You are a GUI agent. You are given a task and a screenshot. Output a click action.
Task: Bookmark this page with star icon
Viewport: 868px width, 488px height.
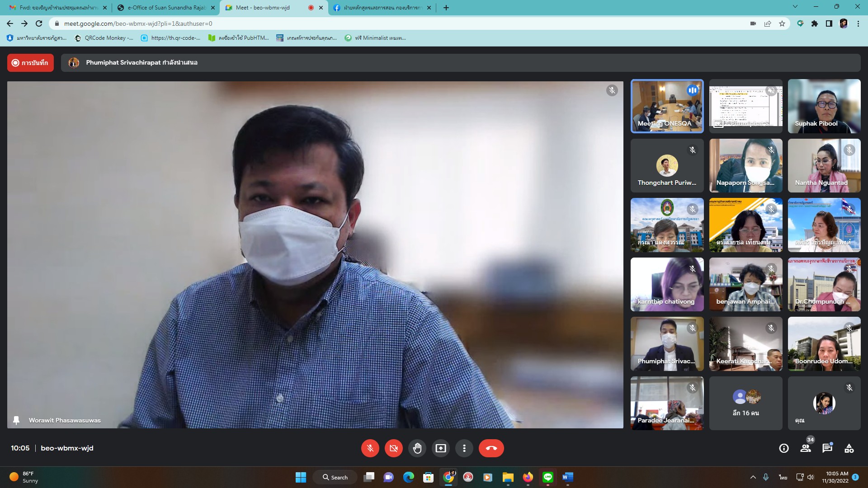(782, 23)
